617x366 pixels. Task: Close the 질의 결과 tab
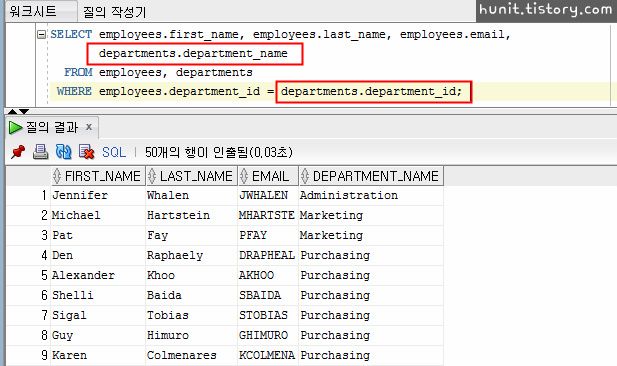pos(89,127)
